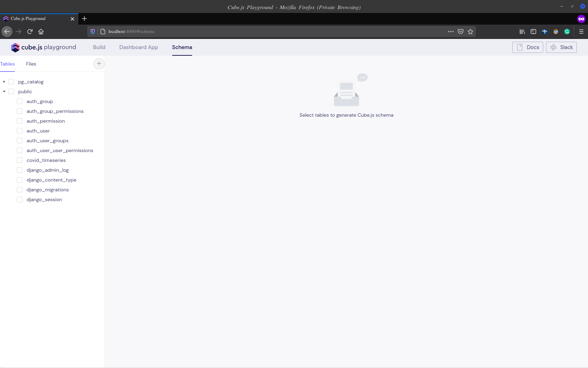The height and width of the screenshot is (368, 588).
Task: Open the Slack link
Action: tap(561, 47)
